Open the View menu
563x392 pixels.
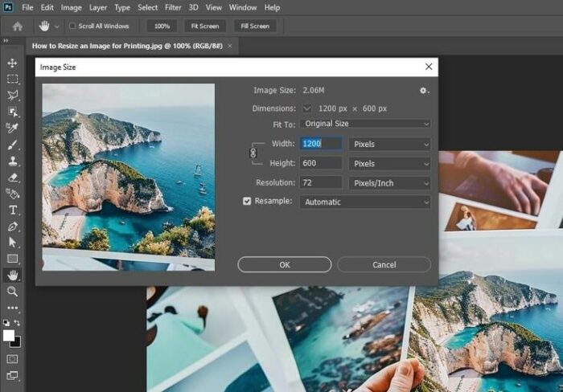pyautogui.click(x=214, y=7)
